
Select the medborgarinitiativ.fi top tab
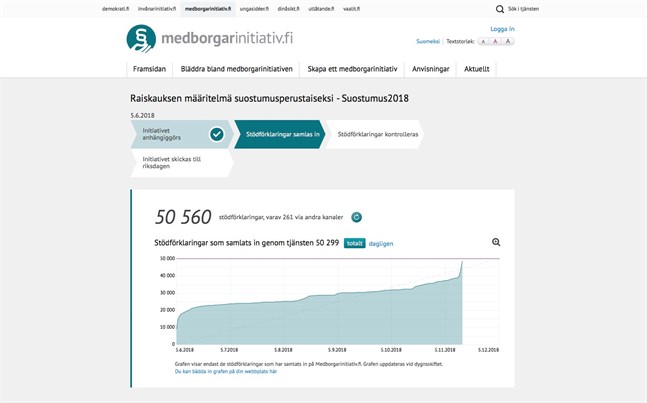click(x=208, y=9)
